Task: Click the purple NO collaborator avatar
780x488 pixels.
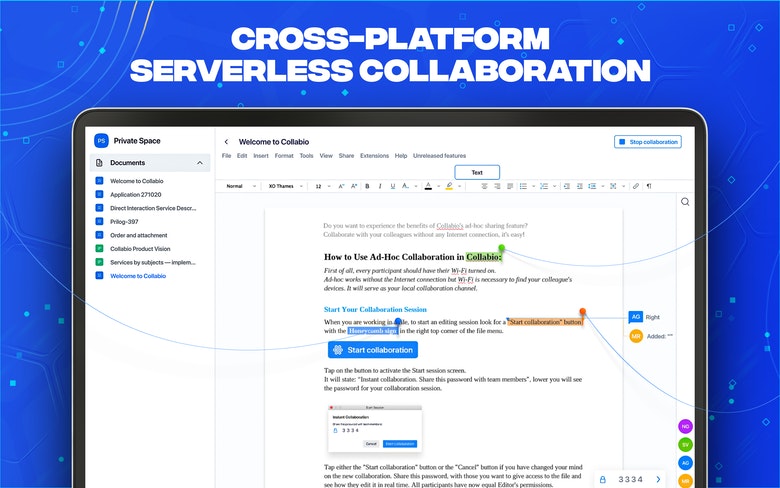Action: click(685, 426)
